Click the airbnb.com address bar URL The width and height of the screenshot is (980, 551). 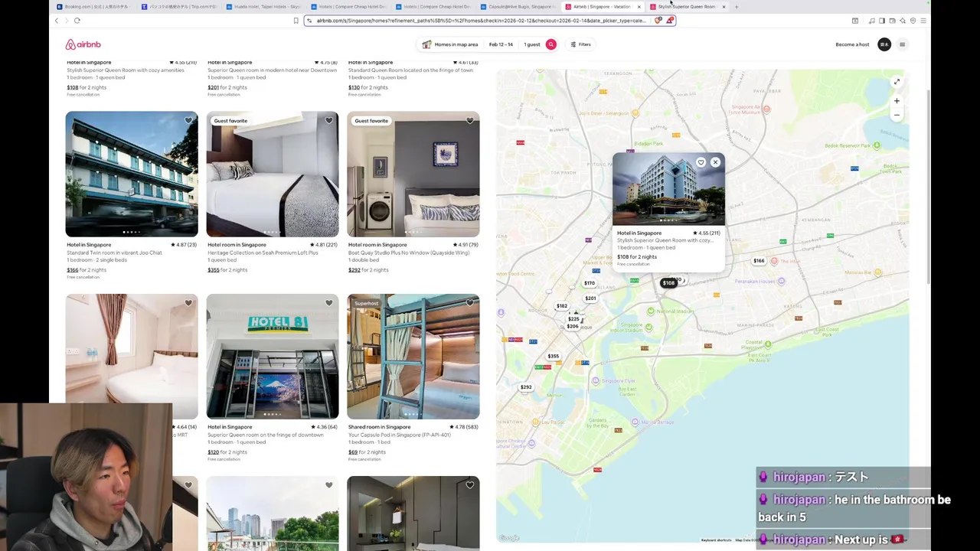click(x=481, y=21)
